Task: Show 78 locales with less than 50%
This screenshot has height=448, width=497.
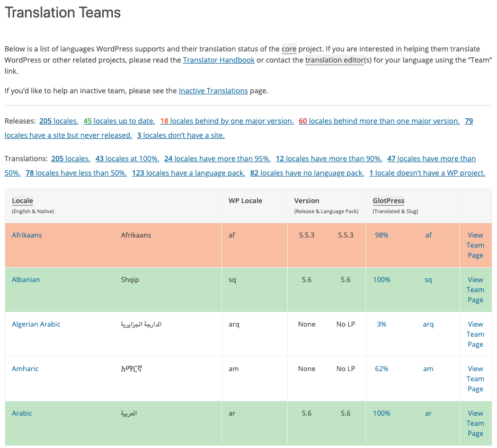Action: pyautogui.click(x=76, y=173)
